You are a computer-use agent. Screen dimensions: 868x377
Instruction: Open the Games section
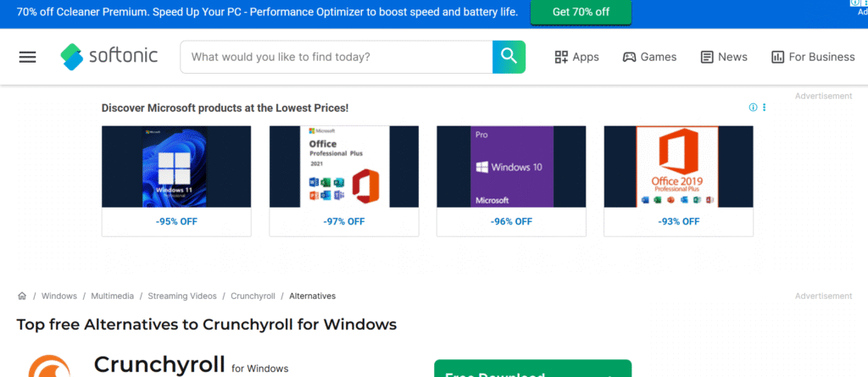click(649, 57)
